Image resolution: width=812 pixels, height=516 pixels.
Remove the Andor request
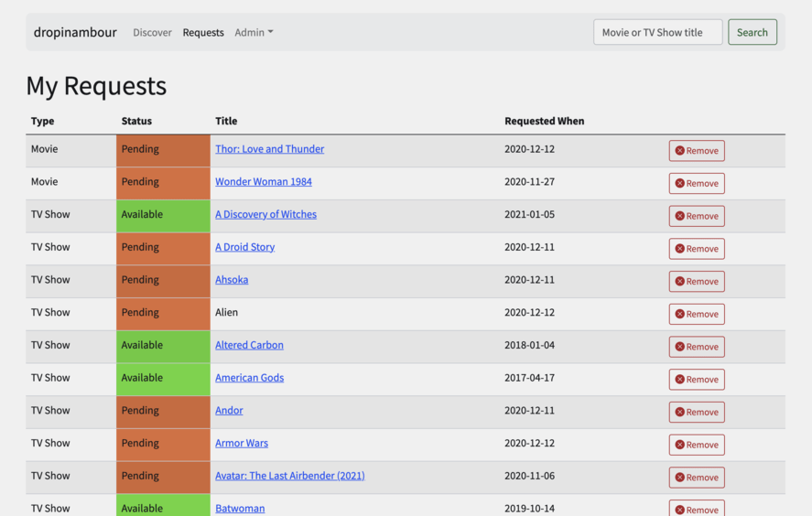[x=697, y=412]
